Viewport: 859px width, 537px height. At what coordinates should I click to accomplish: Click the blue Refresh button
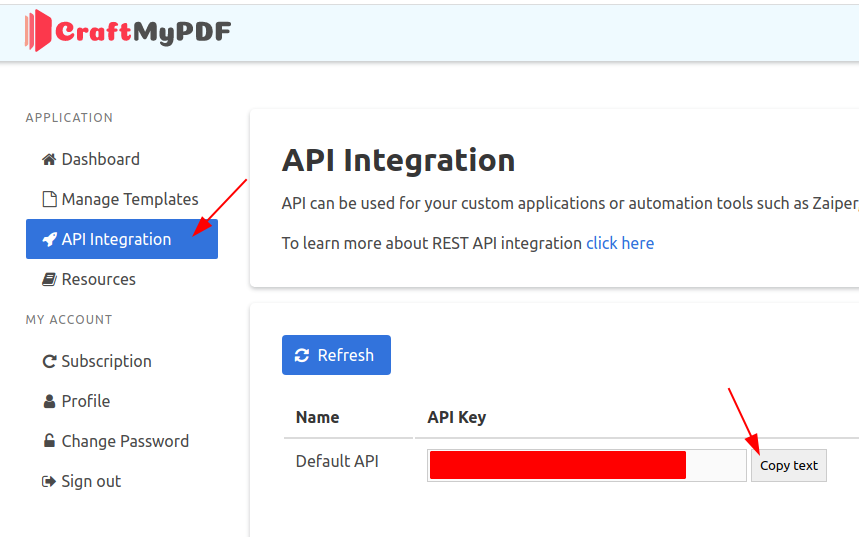click(336, 355)
